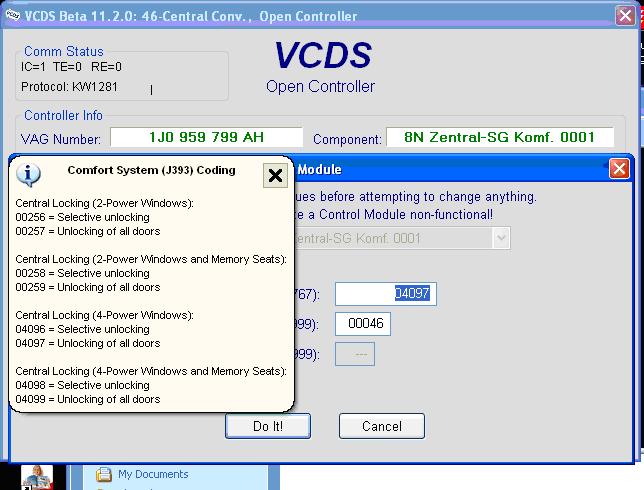644x490 pixels.
Task: Click the disabled importer field with dashes
Action: [355, 354]
